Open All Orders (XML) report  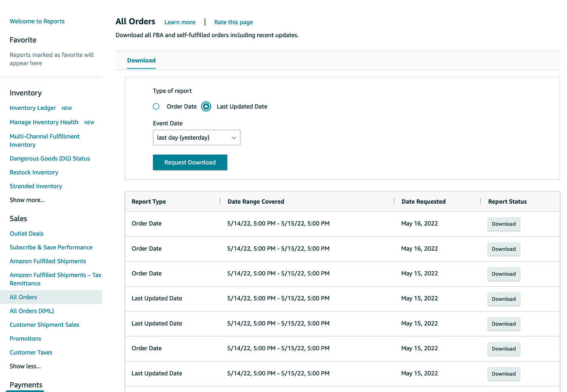click(x=32, y=311)
